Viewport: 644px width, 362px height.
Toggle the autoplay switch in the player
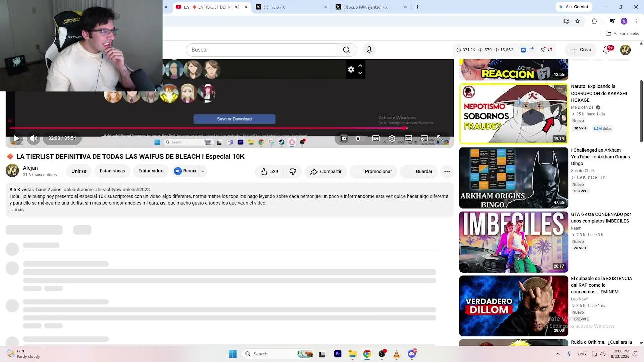[x=358, y=138]
